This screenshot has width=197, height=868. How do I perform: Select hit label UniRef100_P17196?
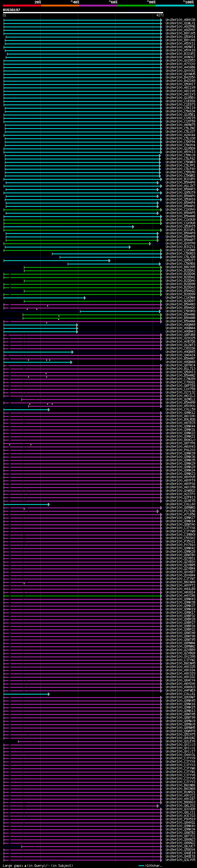(x=180, y=511)
